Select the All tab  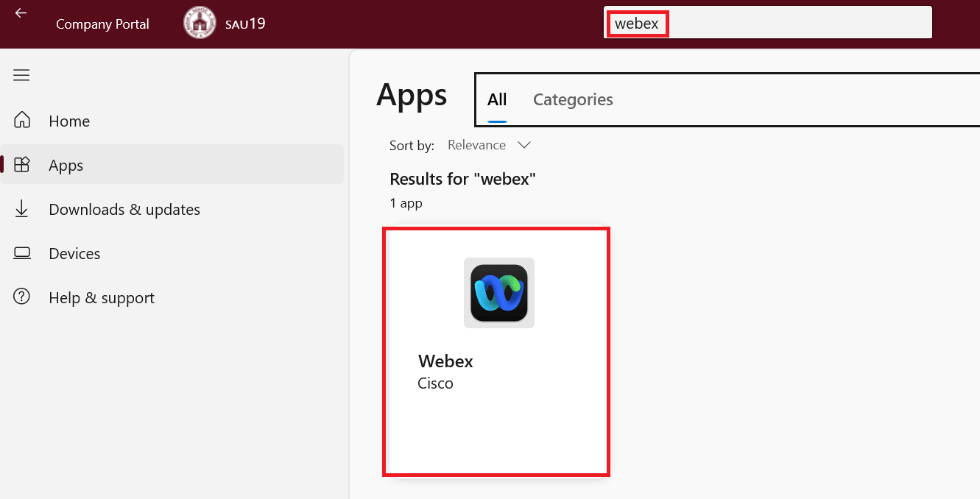click(497, 99)
